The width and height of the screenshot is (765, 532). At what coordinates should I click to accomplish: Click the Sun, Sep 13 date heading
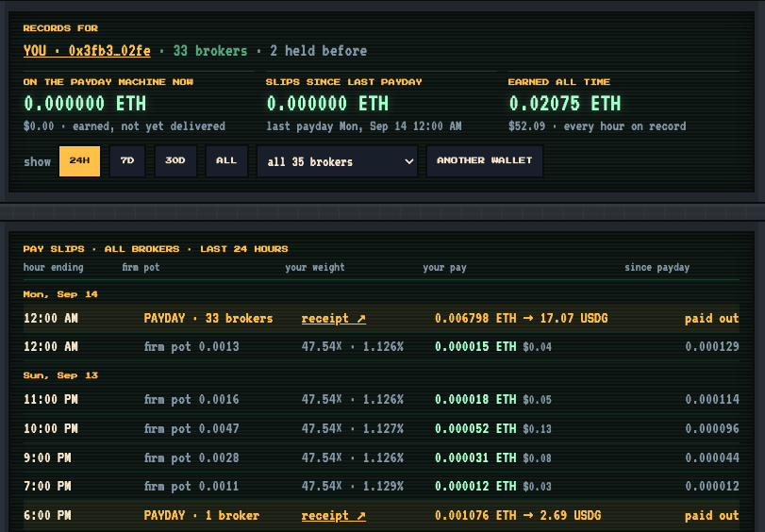coord(60,375)
